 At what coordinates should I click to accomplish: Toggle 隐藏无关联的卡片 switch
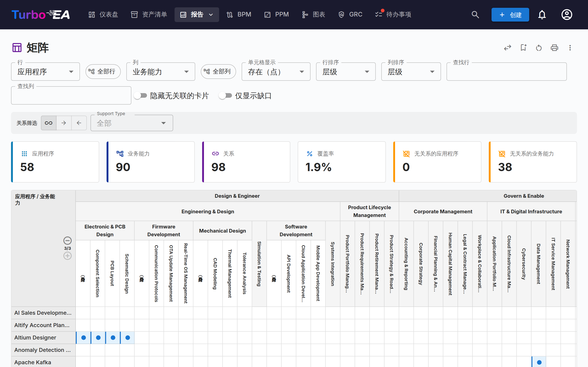coord(140,96)
